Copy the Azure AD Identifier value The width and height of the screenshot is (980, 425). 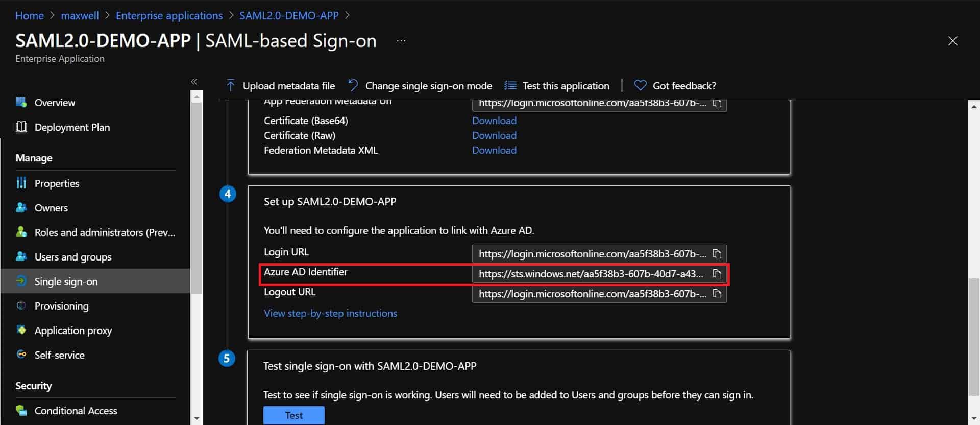pos(717,274)
